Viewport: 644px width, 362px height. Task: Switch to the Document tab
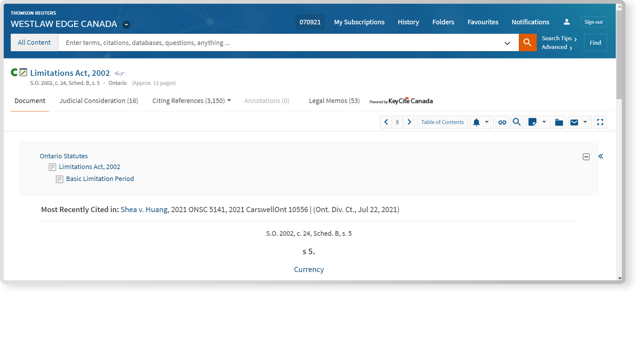click(30, 101)
